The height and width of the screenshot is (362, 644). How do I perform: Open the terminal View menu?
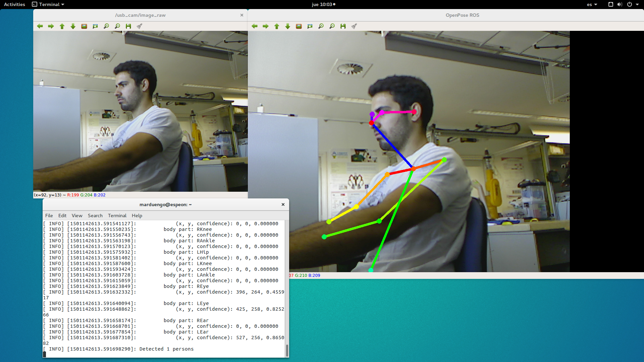tap(77, 216)
